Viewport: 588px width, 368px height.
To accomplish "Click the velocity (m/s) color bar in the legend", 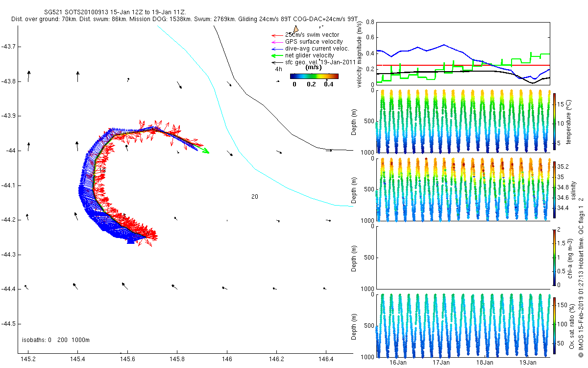I will (x=314, y=76).
